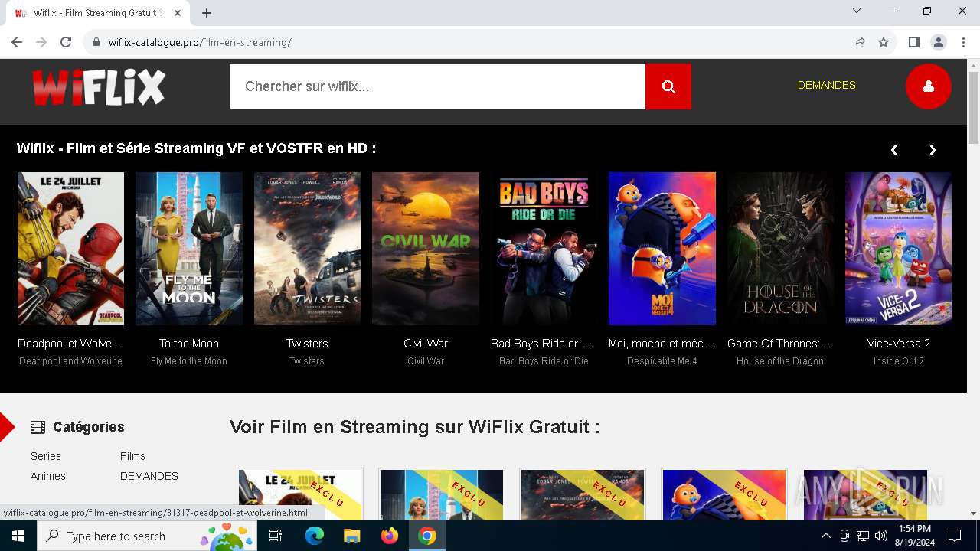Click 'Civil War' title under poster
Image resolution: width=980 pixels, height=551 pixels.
(x=426, y=344)
